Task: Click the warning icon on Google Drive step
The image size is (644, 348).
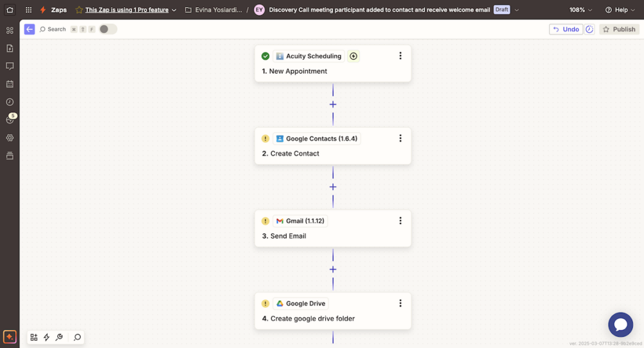Action: point(265,303)
